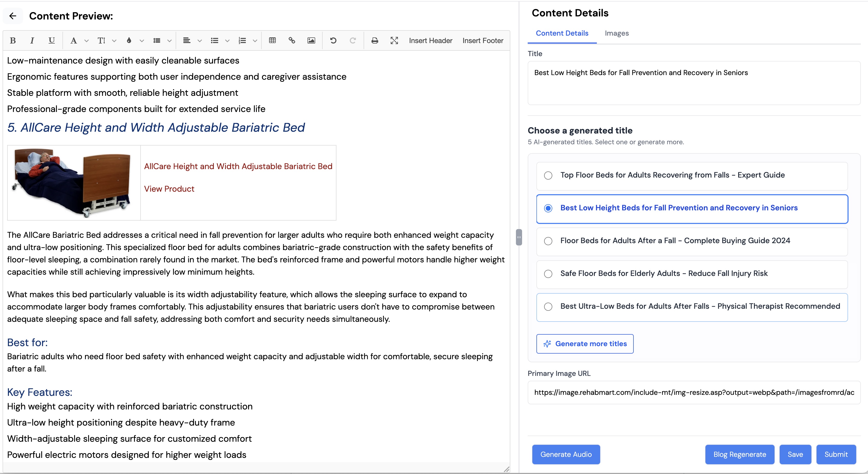868x474 pixels.
Task: Click Insert Footer in toolbar
Action: pos(483,40)
